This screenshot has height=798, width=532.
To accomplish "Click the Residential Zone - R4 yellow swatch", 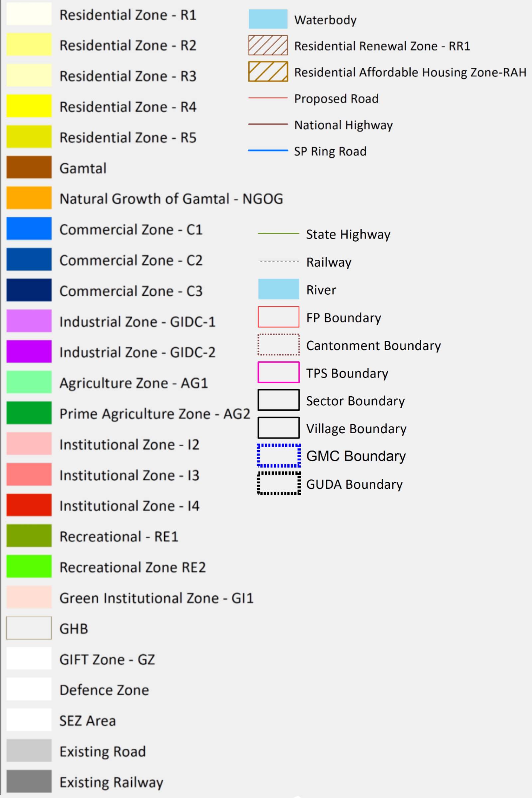I will point(29,106).
